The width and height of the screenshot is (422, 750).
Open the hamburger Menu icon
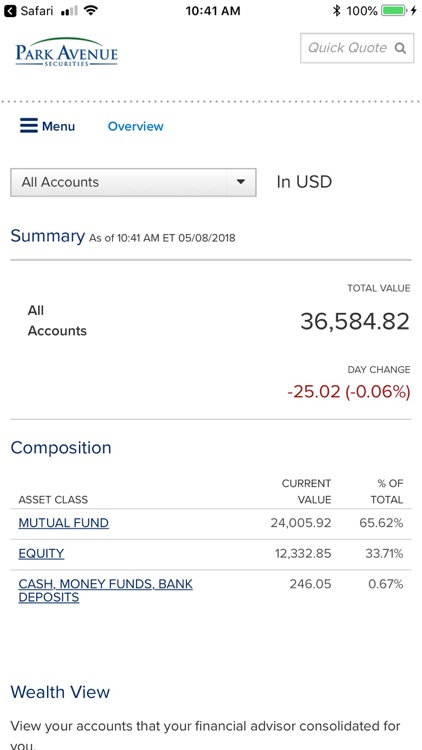click(x=29, y=126)
